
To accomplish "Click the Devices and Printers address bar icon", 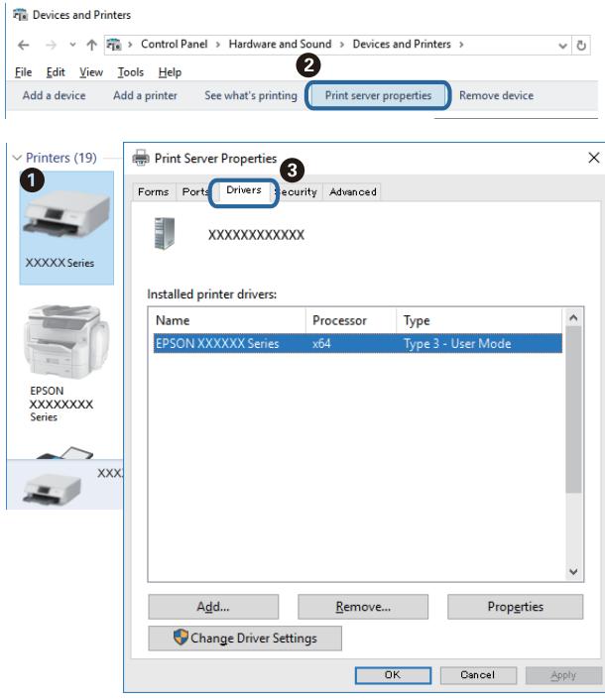I will click(114, 45).
